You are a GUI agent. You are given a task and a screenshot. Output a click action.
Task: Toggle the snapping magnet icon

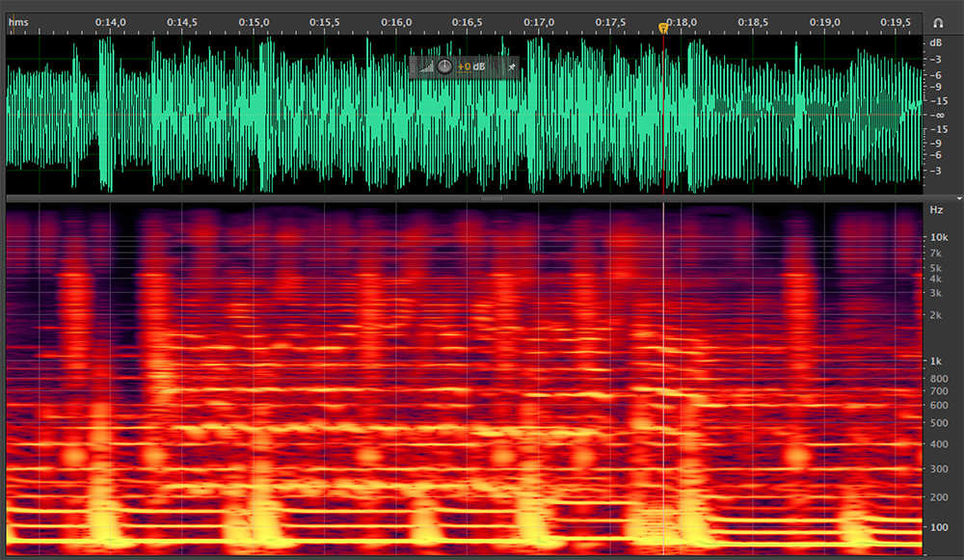[x=938, y=21]
